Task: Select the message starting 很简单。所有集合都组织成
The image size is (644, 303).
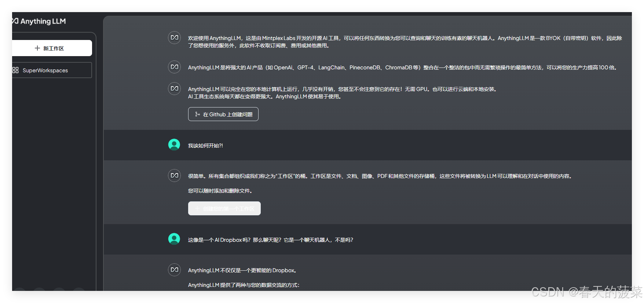Action: point(381,176)
